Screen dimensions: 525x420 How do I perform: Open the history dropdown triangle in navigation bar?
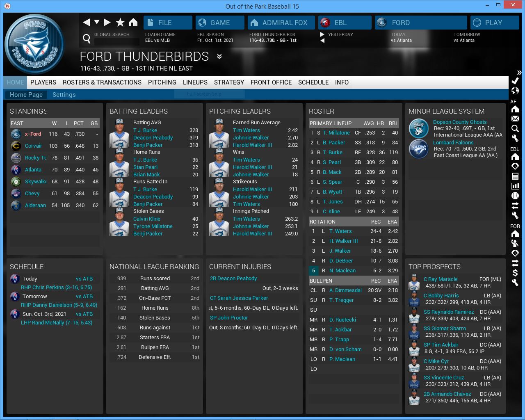point(97,22)
